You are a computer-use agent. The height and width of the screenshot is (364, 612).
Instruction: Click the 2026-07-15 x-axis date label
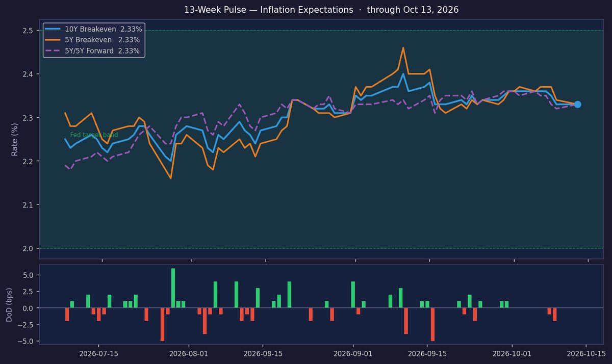tap(100, 353)
